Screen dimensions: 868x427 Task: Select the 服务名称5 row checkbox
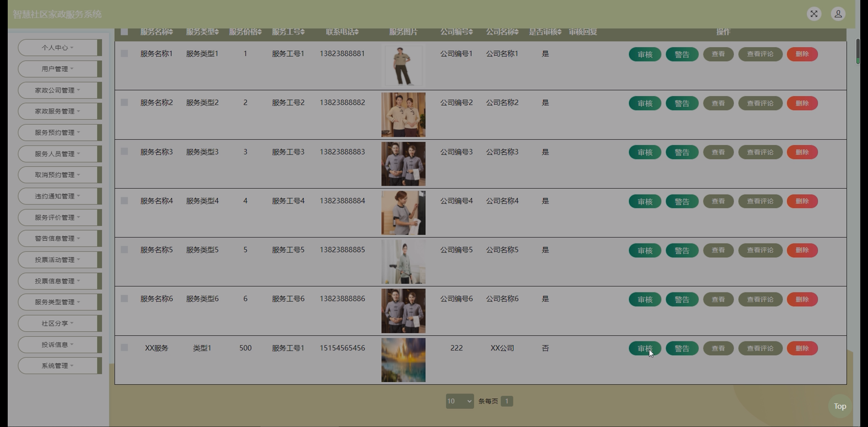[124, 250]
